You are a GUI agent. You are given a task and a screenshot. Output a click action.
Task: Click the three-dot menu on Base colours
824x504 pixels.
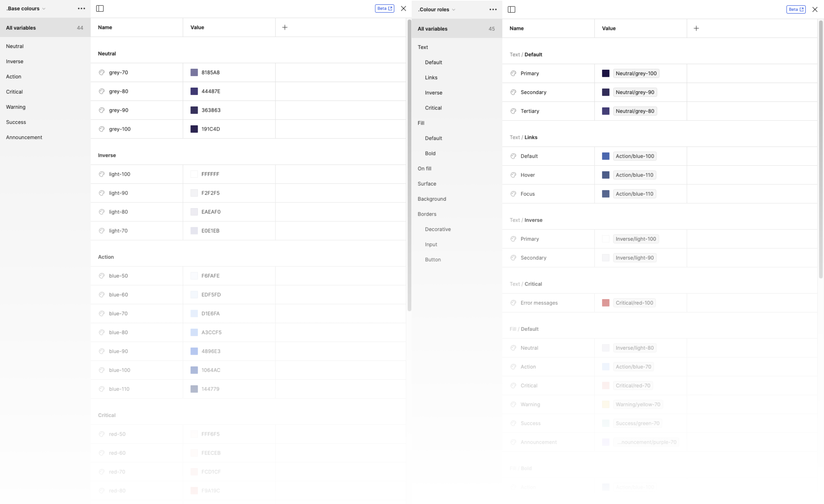click(81, 9)
